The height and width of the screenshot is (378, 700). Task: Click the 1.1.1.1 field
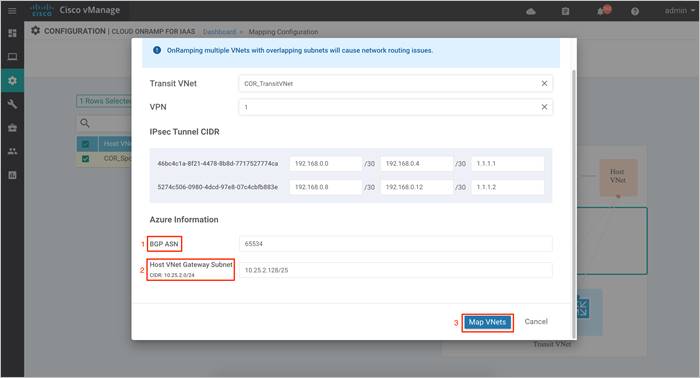pyautogui.click(x=508, y=164)
